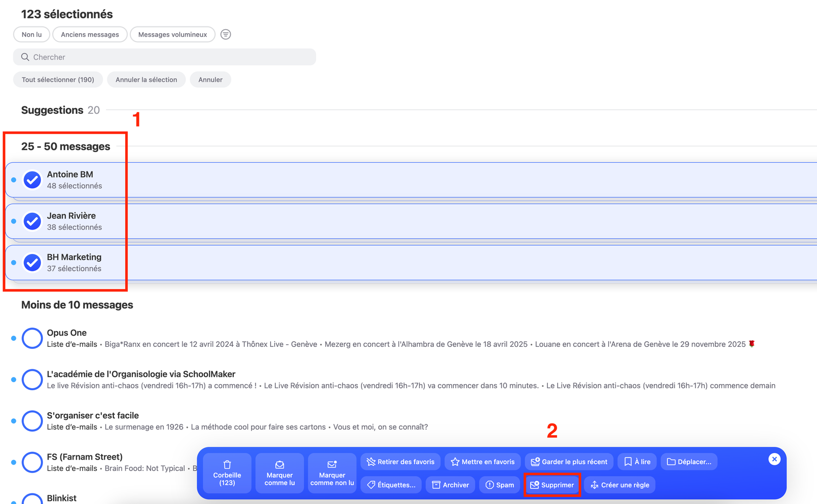Screen dimensions: 817x504
Task: Open Créer une règle option
Action: 620,485
